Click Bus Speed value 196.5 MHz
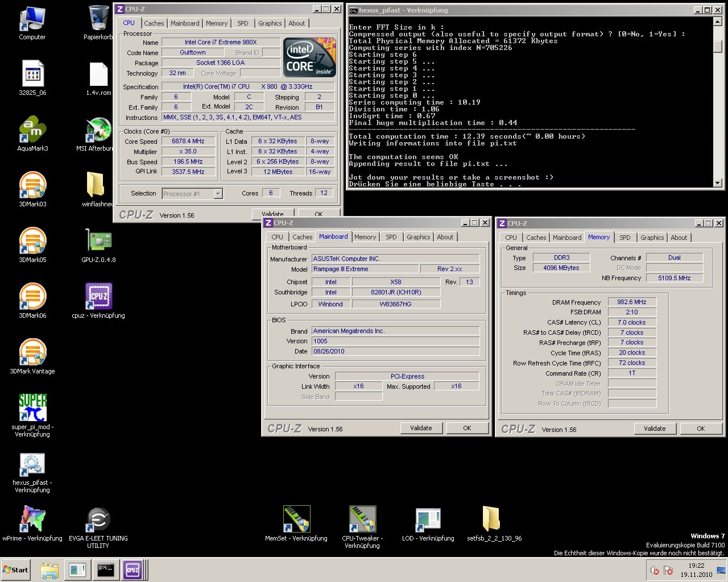The height and width of the screenshot is (582, 728). 188,161
